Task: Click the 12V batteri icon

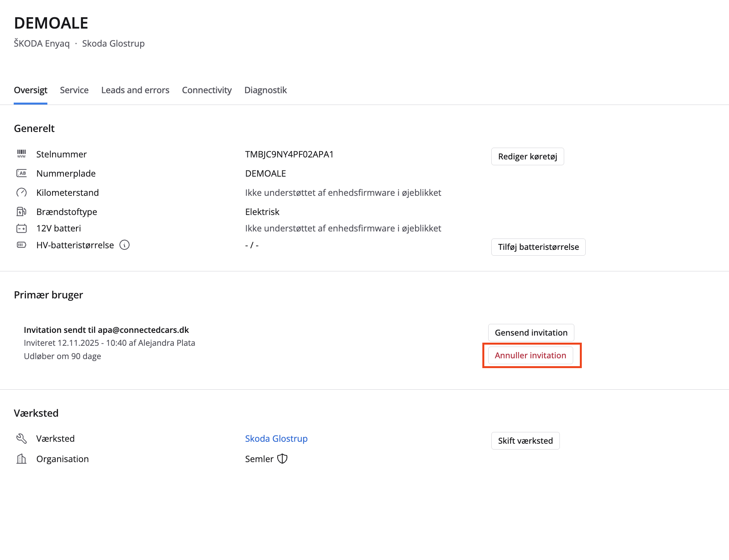Action: click(x=22, y=228)
